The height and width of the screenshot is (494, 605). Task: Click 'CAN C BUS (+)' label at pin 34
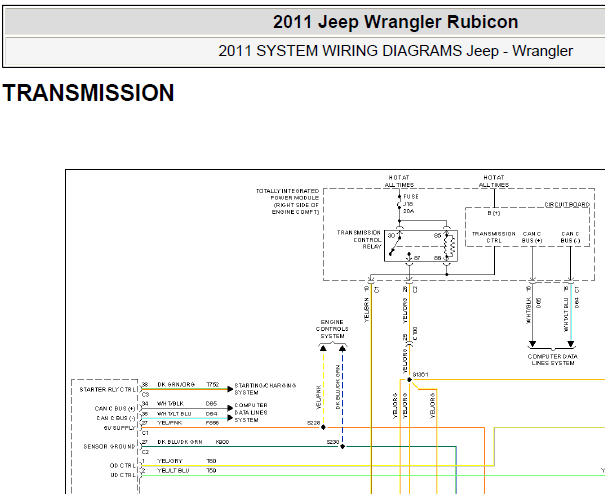tap(115, 408)
